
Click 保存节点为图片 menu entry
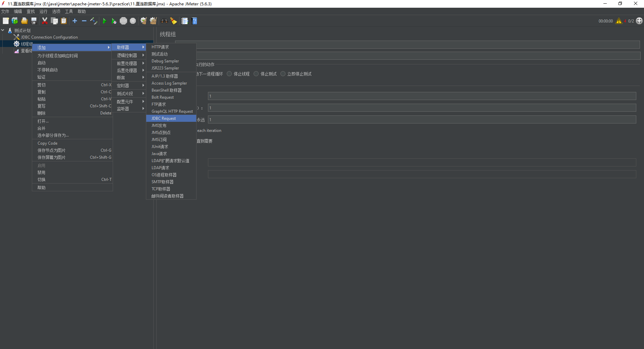[x=72, y=150]
